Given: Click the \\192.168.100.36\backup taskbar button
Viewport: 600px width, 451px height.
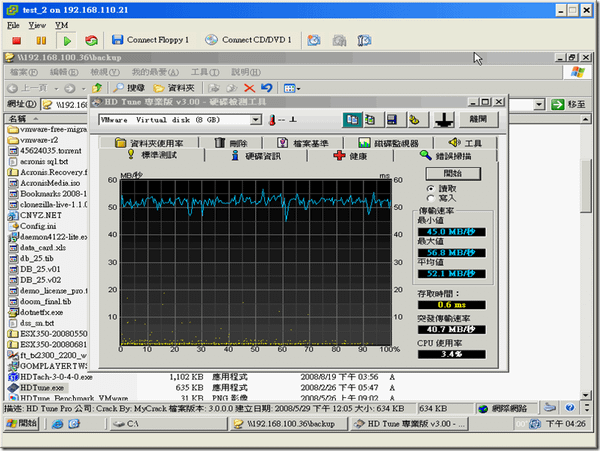Looking at the screenshot, I should click(x=289, y=424).
